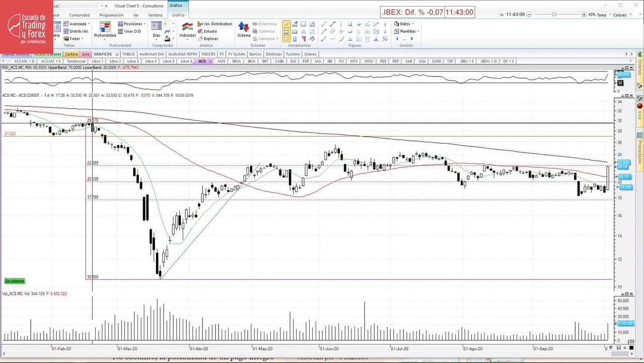
Task: Switch to the TV System tab
Action: pyautogui.click(x=236, y=54)
